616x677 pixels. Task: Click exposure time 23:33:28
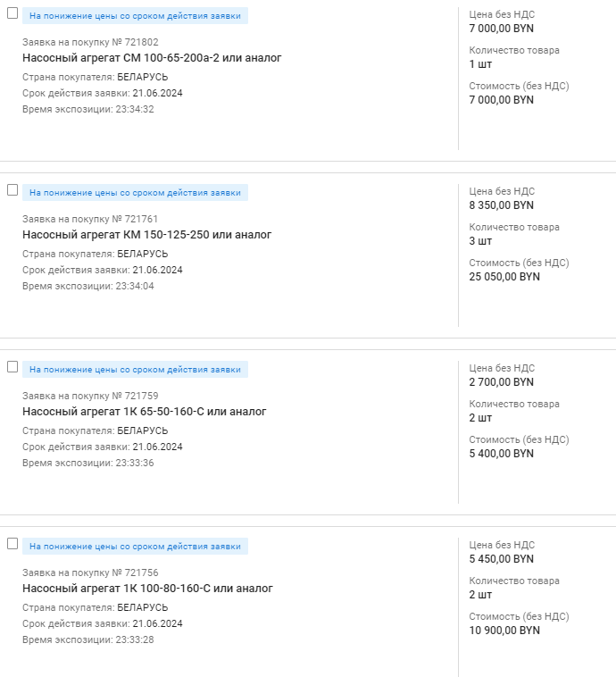coord(135,640)
